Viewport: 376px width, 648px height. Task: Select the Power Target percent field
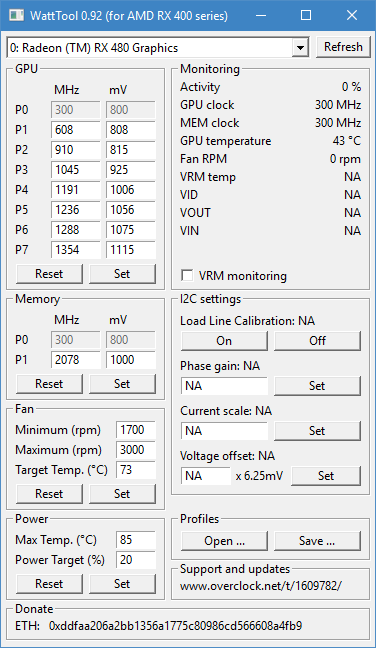(x=136, y=560)
